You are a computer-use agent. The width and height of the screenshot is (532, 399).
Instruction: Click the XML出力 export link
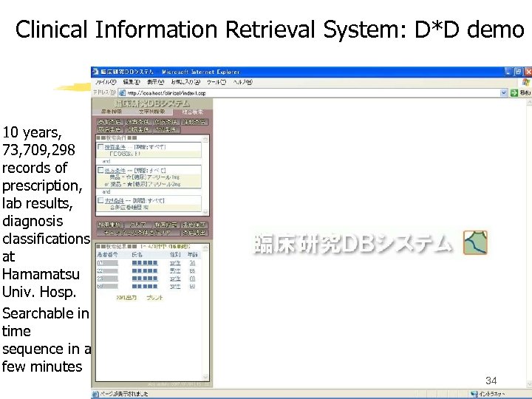coord(126,298)
